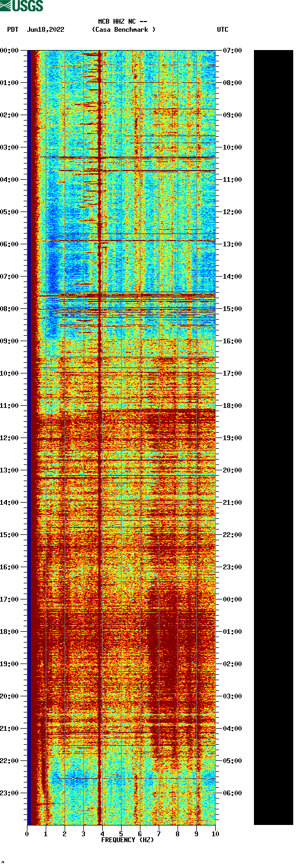Click the 03:00 PDT time label

tap(10, 147)
